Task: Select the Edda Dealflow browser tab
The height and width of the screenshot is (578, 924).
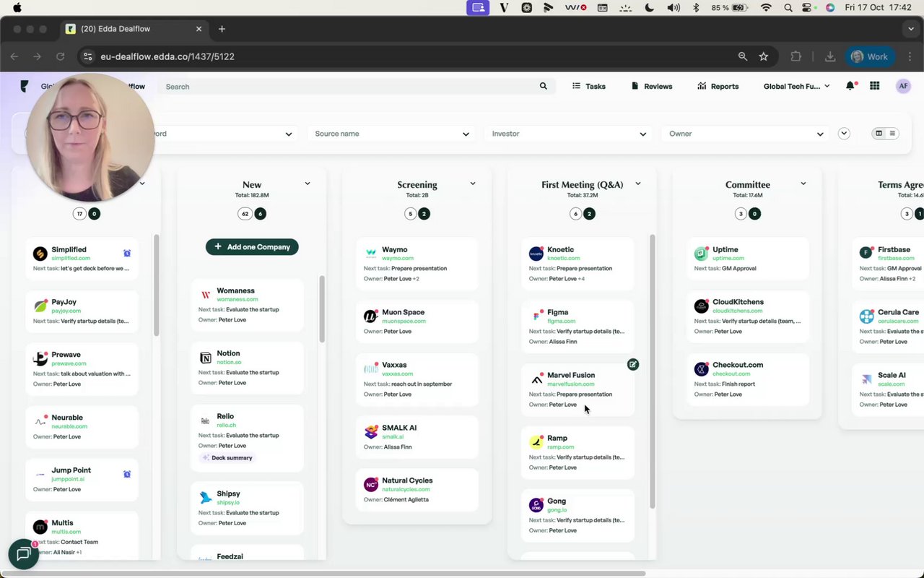Action: click(134, 29)
